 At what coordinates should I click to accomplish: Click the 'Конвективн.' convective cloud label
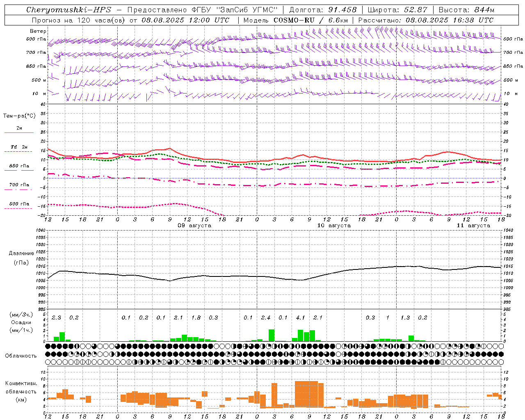pos(21,383)
